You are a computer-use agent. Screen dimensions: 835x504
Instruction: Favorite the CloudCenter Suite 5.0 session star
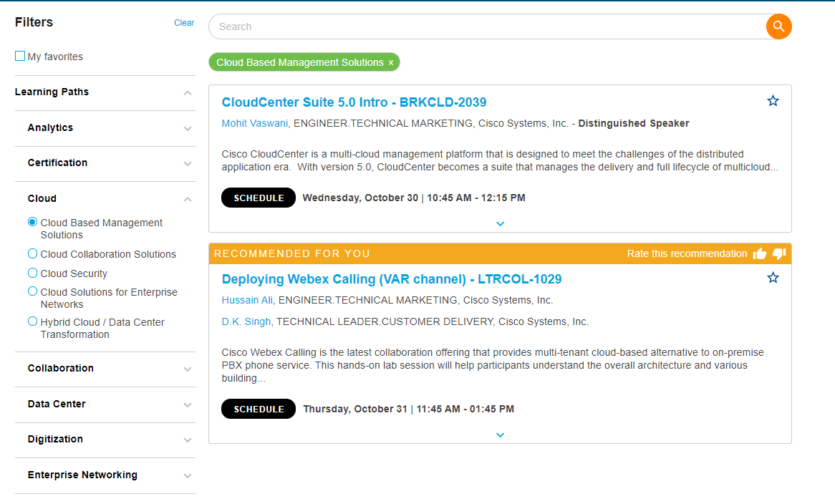(773, 101)
